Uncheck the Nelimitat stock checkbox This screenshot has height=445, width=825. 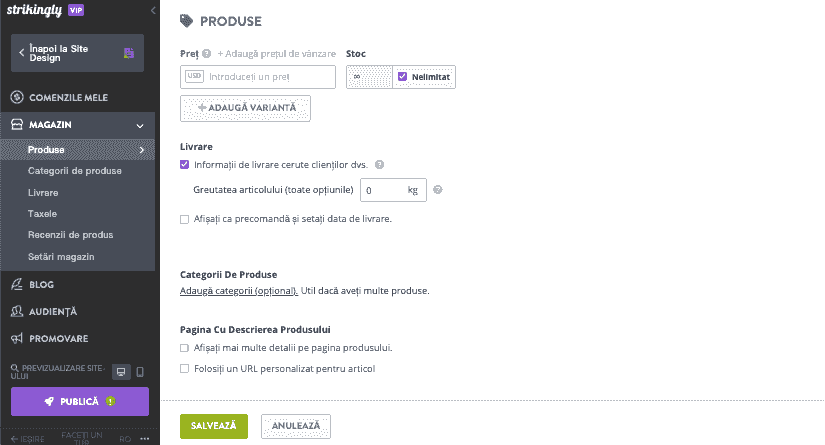click(x=403, y=77)
